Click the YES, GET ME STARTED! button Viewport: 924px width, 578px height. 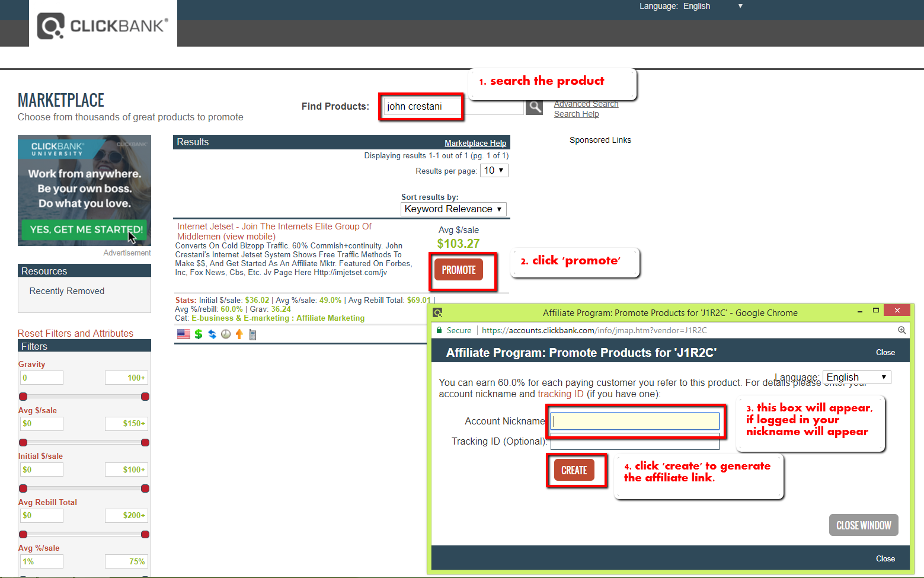(85, 229)
